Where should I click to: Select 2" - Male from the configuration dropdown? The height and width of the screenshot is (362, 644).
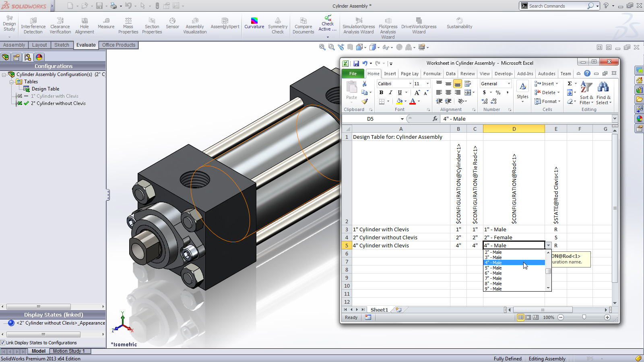494,252
